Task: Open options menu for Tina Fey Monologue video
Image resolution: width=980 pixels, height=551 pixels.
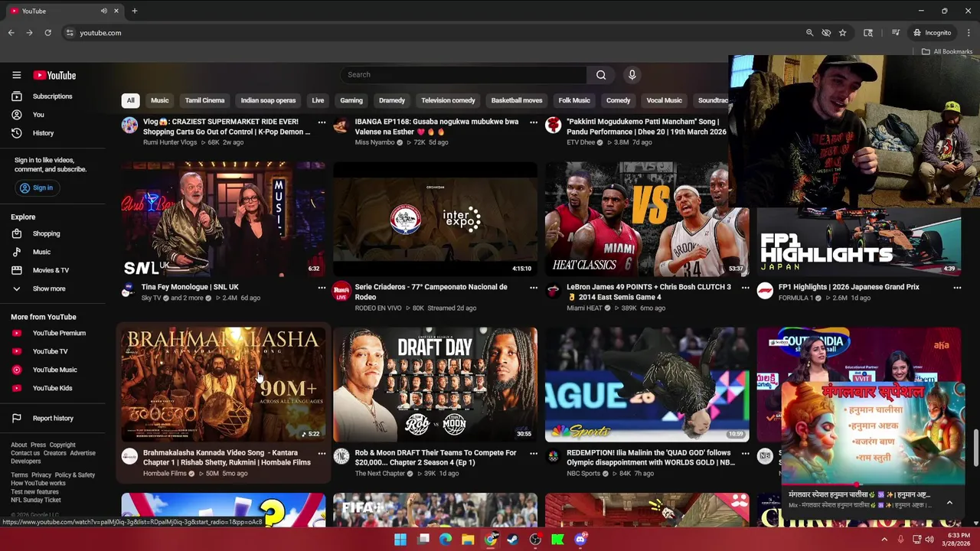Action: [x=322, y=288]
